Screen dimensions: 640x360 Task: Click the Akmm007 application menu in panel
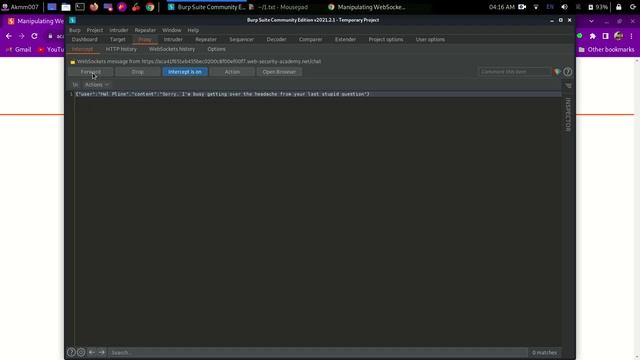click(x=20, y=7)
